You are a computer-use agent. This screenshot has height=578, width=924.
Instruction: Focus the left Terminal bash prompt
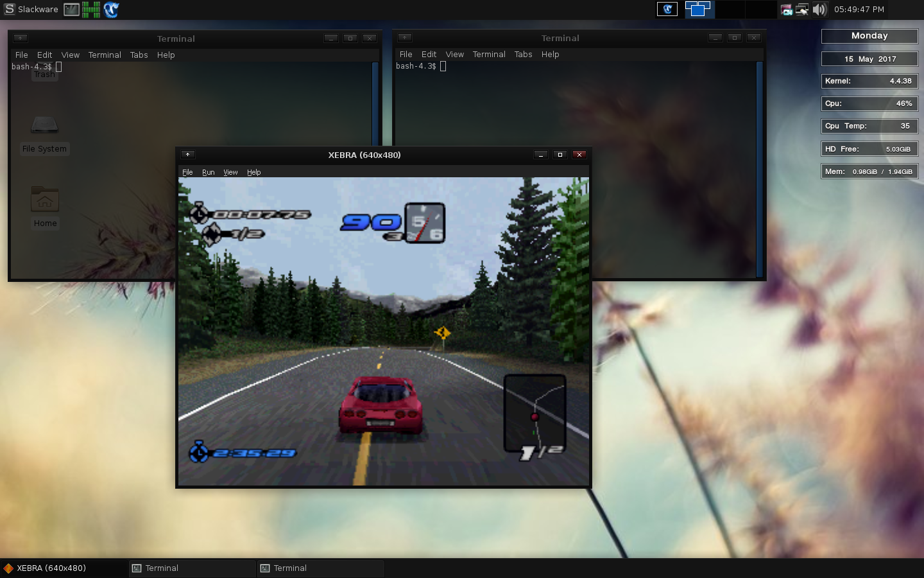[37, 67]
